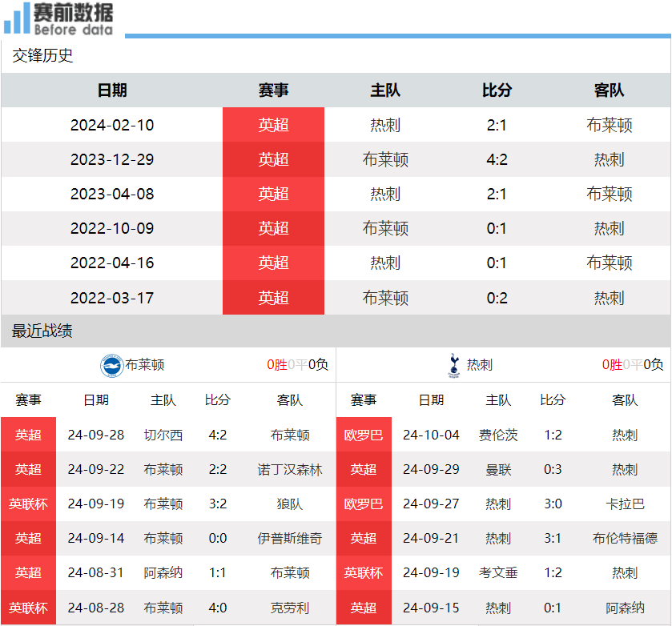Viewport: 672px width, 626px height.
Task: Click the 日期 column header in the head-to-head table
Action: [x=112, y=90]
